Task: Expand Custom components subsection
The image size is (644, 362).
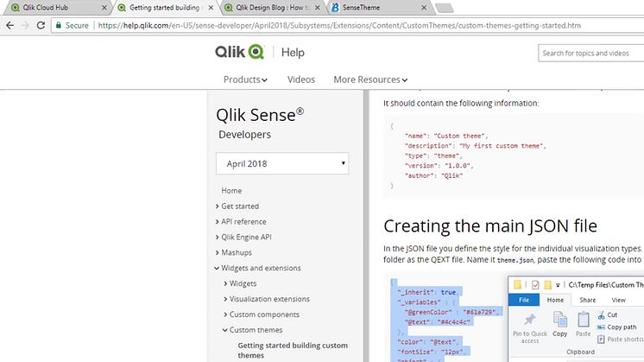Action: pos(225,314)
